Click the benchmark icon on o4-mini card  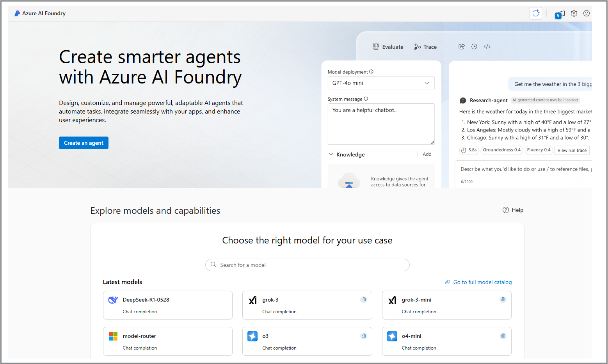click(503, 336)
